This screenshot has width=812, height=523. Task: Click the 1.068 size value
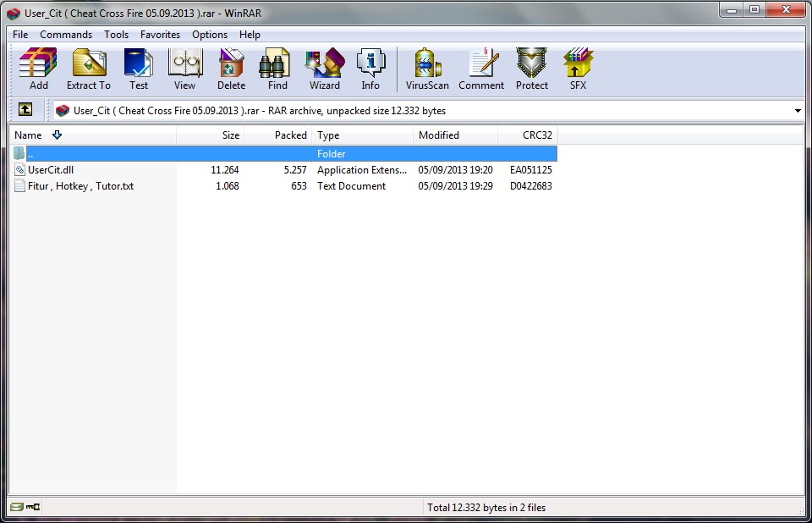click(x=228, y=185)
